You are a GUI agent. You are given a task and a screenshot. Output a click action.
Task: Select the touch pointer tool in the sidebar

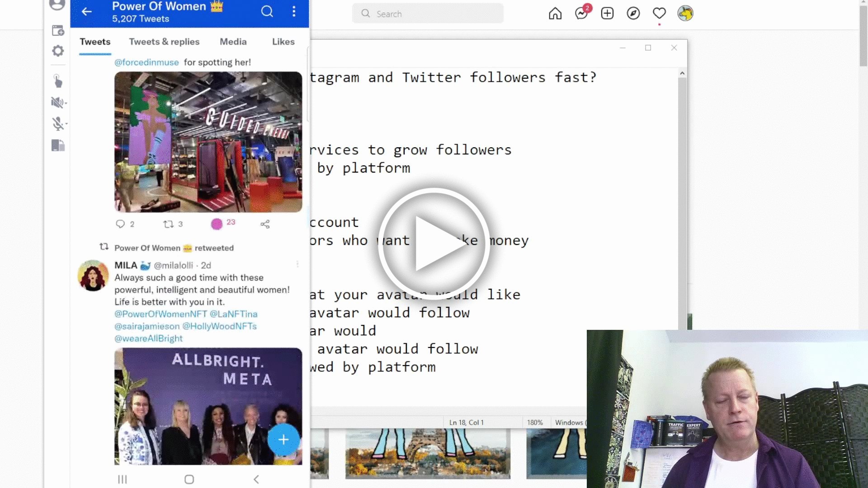58,81
